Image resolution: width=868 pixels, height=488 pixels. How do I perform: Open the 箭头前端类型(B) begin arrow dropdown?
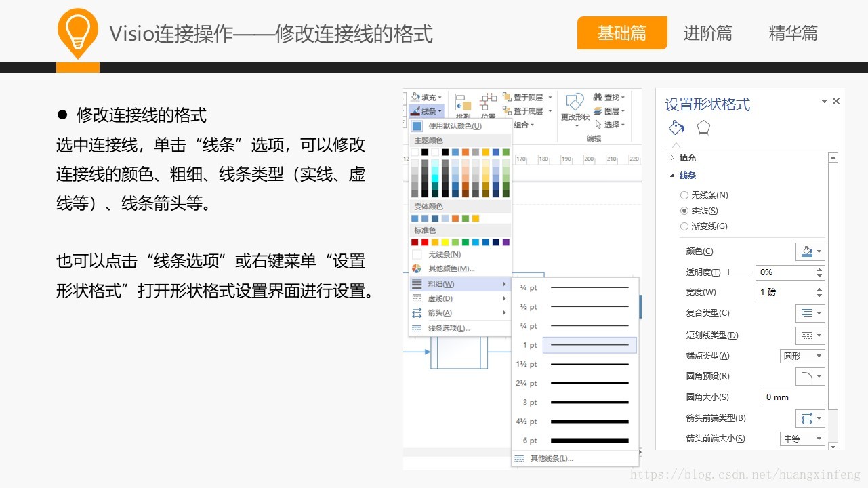pyautogui.click(x=810, y=418)
